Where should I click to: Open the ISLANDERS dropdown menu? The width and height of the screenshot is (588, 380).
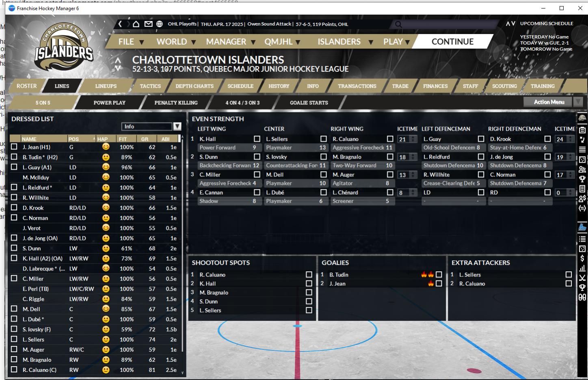pos(345,42)
